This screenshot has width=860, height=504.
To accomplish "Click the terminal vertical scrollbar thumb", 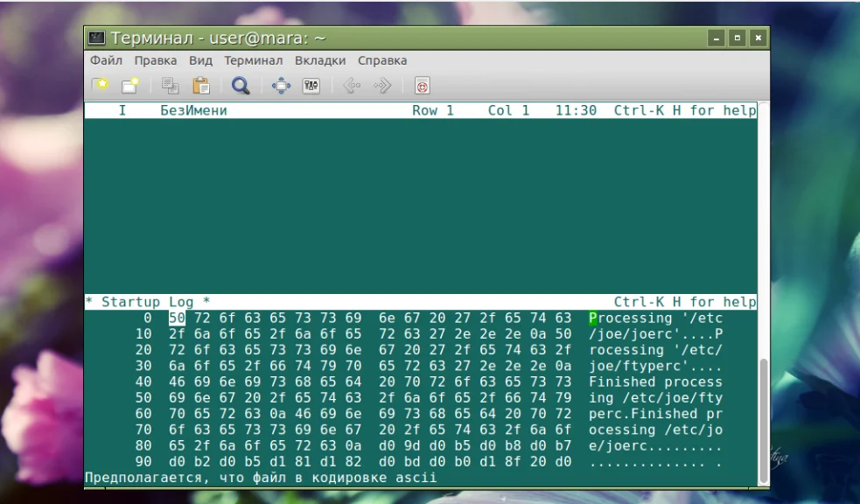I will (x=763, y=419).
